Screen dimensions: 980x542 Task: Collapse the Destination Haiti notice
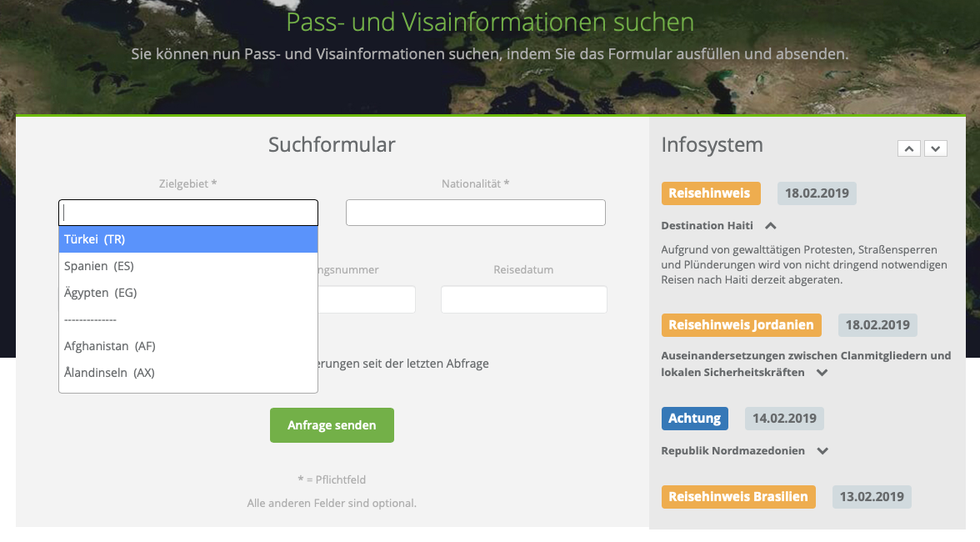(771, 225)
